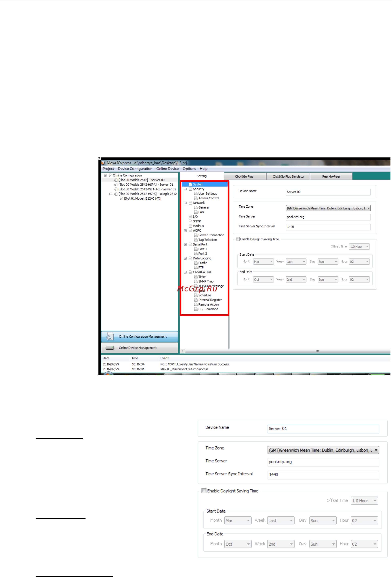Click the Port 1 page icon

coord(196,249)
